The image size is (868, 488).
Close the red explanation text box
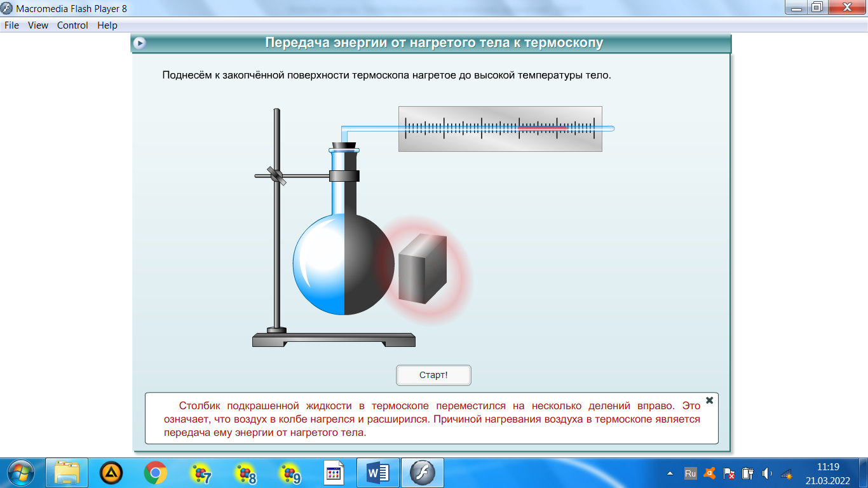pos(710,400)
